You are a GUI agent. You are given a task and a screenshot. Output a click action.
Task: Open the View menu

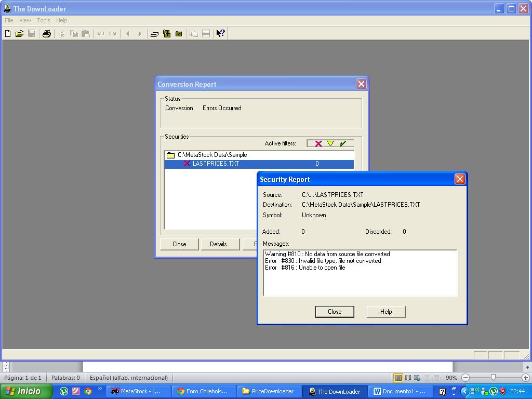click(25, 20)
